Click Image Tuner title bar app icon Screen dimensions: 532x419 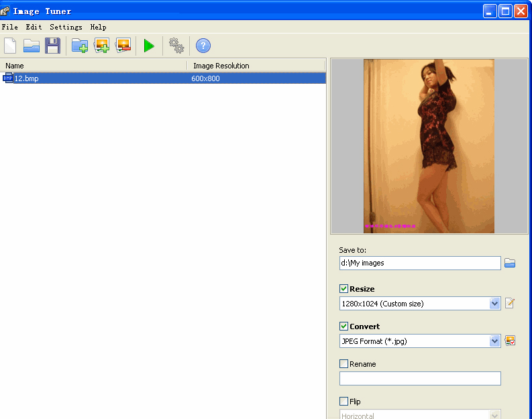5,11
